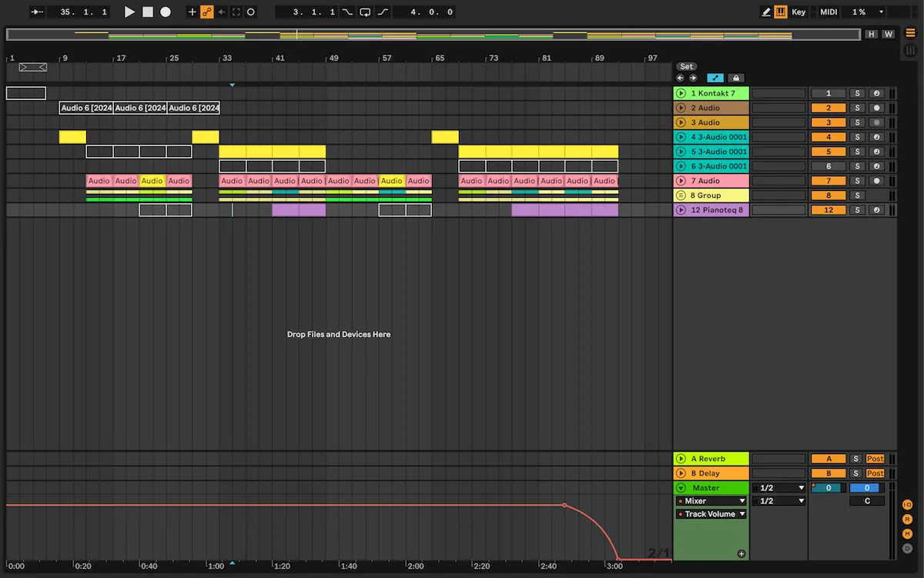Viewport: 924px width, 578px height.
Task: Enable Key Map Mode
Action: 798,12
